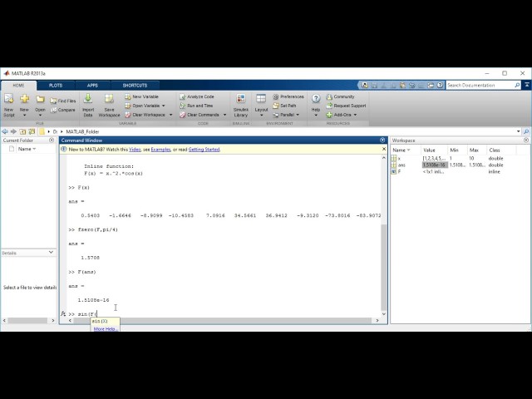The width and height of the screenshot is (532, 399).
Task: Open the Parallel dropdown
Action: coord(286,115)
